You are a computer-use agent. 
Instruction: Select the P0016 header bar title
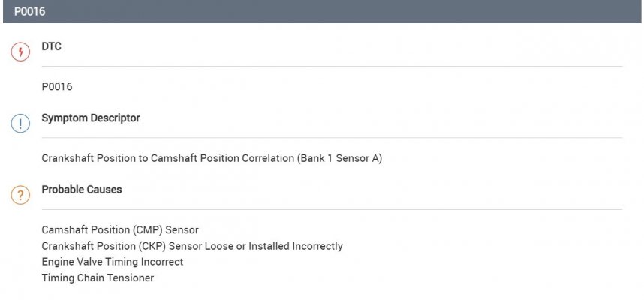pos(29,11)
